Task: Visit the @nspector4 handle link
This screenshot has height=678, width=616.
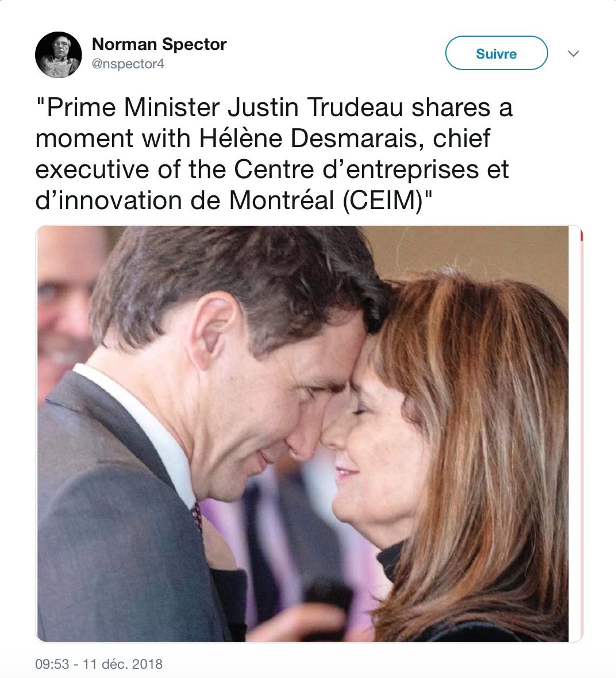Action: click(x=128, y=64)
